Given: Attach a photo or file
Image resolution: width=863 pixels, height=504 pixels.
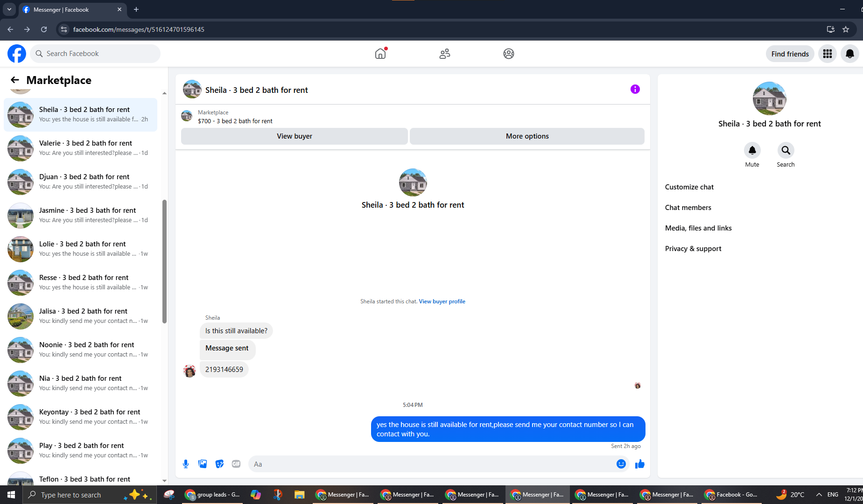Looking at the screenshot, I should 203,464.
